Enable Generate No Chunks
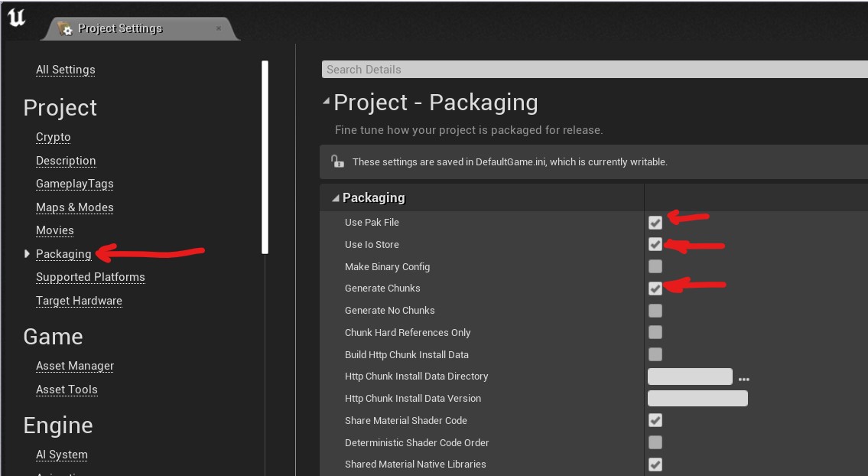 pos(655,310)
